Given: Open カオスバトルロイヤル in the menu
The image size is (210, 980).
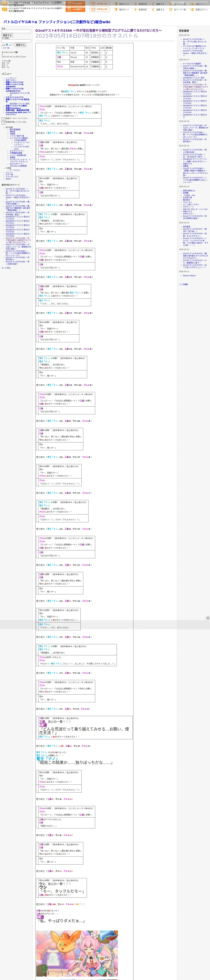Looking at the screenshot, I should point(15,97).
